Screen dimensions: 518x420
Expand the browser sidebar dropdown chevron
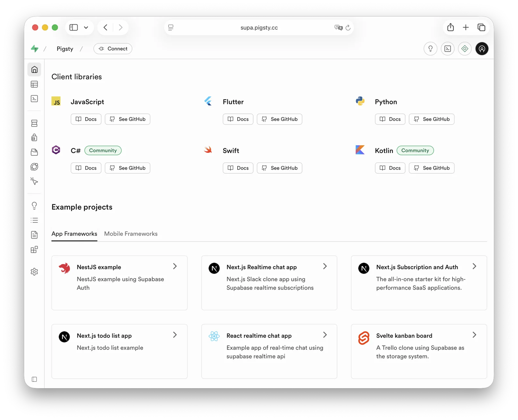tap(86, 28)
